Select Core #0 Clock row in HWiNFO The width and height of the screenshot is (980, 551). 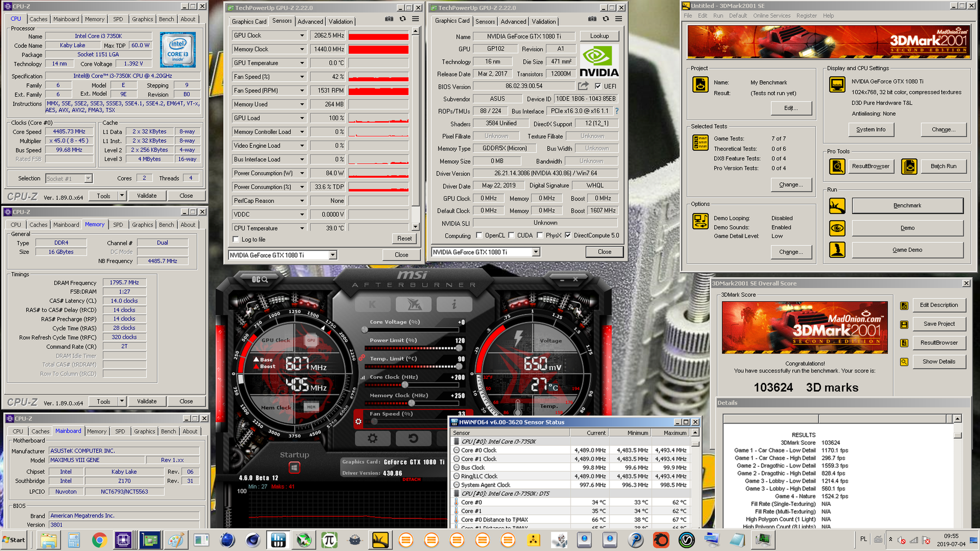tap(570, 450)
